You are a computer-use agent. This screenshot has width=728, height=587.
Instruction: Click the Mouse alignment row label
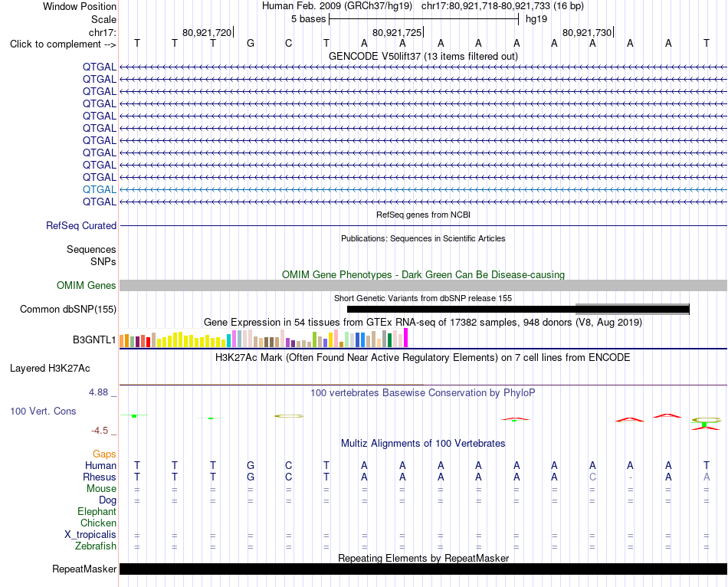point(101,489)
